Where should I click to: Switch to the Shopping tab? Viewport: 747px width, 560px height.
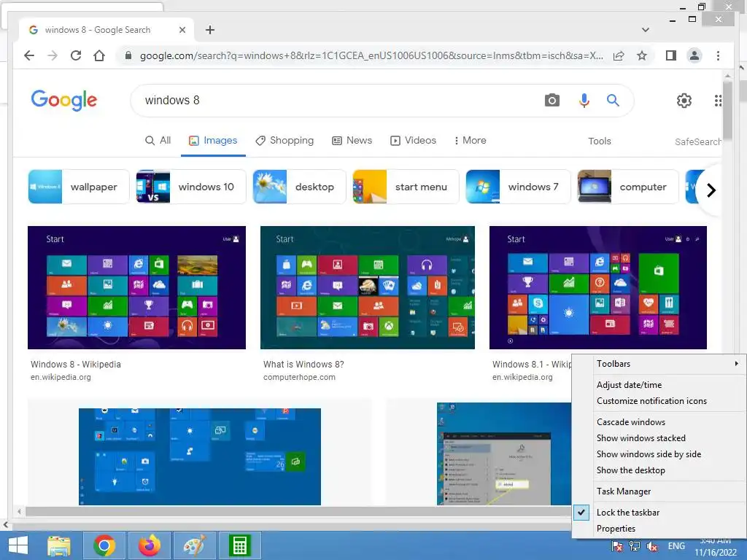click(285, 141)
